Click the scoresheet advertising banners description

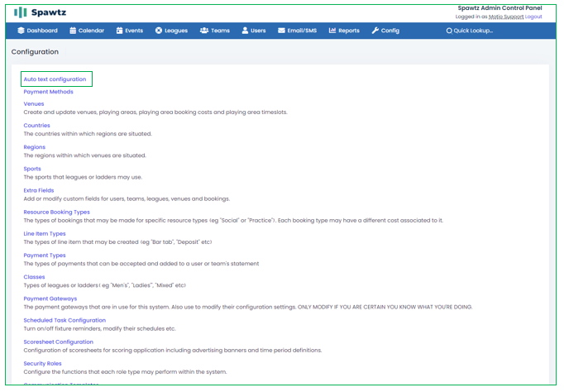point(173,350)
